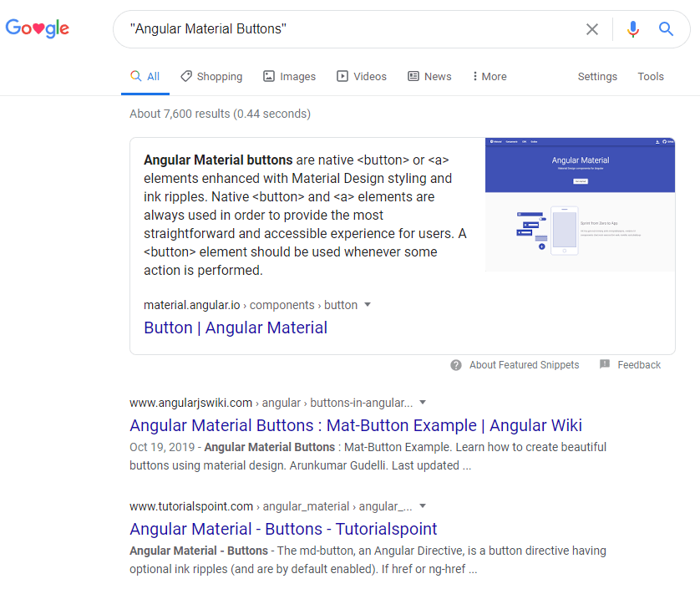The height and width of the screenshot is (589, 700).
Task: Click the About Featured Snippets question icon
Action: (x=456, y=365)
